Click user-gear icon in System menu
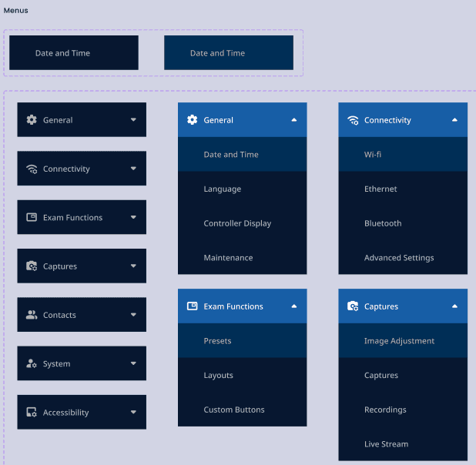The height and width of the screenshot is (465, 476). 32,363
